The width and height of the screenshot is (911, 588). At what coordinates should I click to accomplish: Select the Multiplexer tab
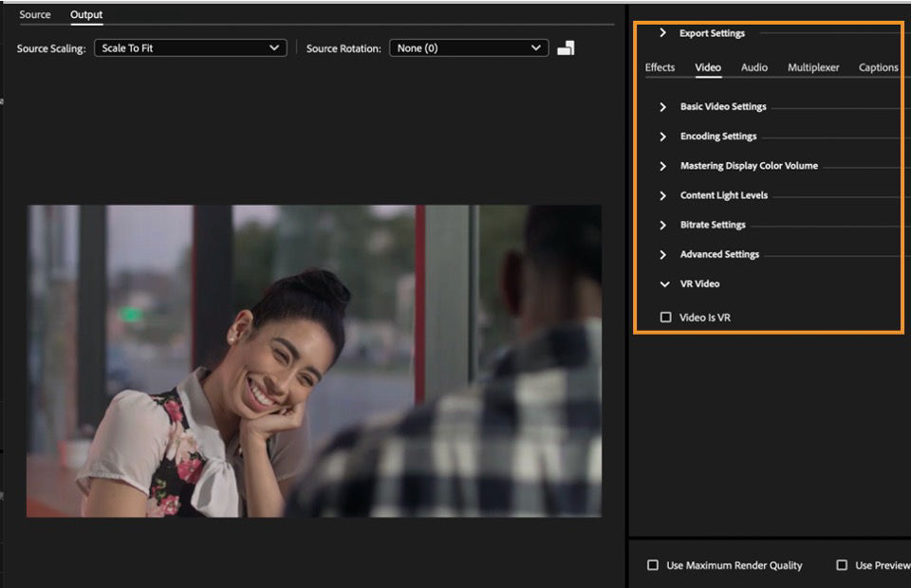[813, 66]
